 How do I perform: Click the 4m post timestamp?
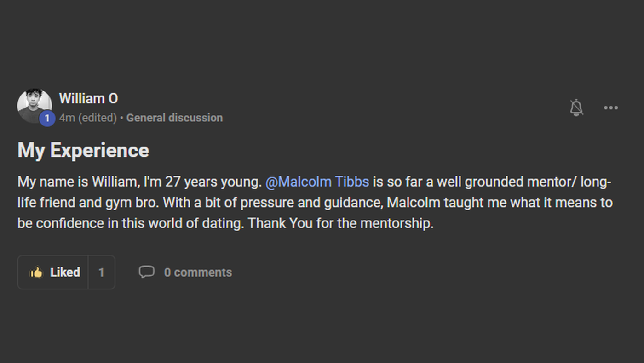point(67,118)
